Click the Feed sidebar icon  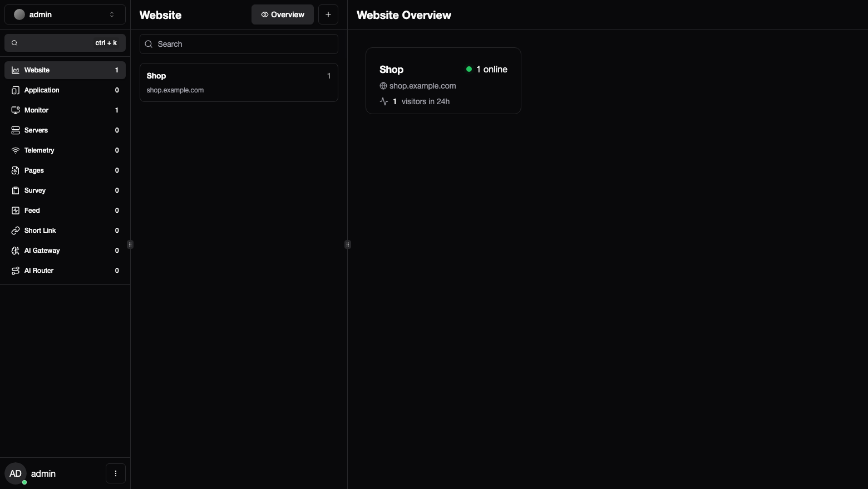click(16, 211)
